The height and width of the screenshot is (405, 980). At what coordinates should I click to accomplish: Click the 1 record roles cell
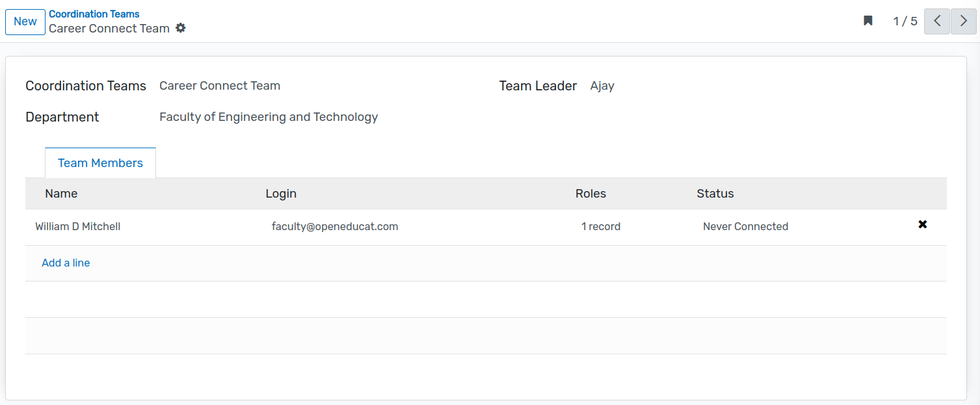[x=601, y=226]
